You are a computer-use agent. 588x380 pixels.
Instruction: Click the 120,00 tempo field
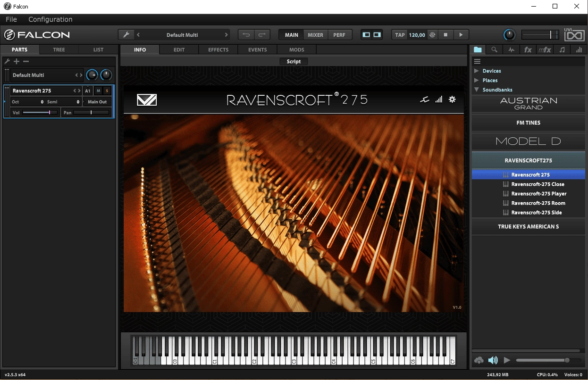tap(417, 35)
